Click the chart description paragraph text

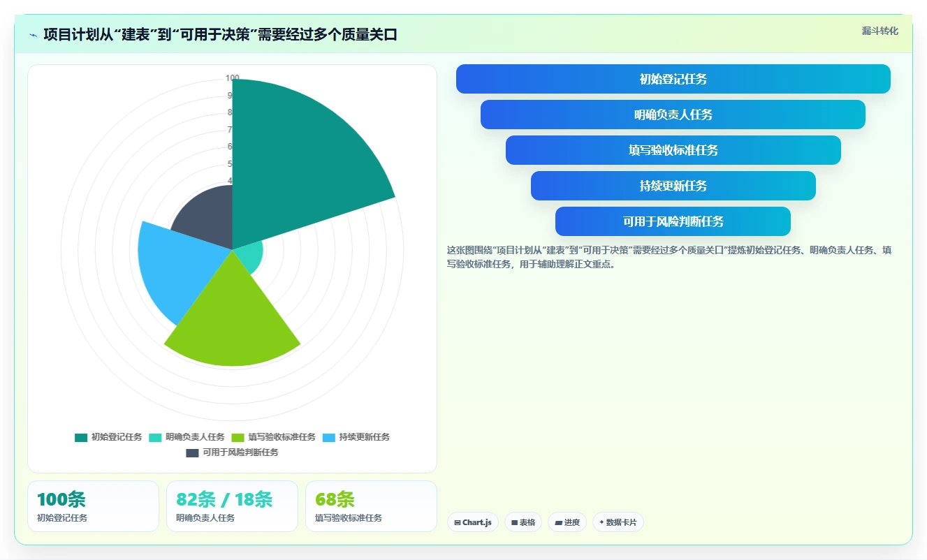point(669,257)
